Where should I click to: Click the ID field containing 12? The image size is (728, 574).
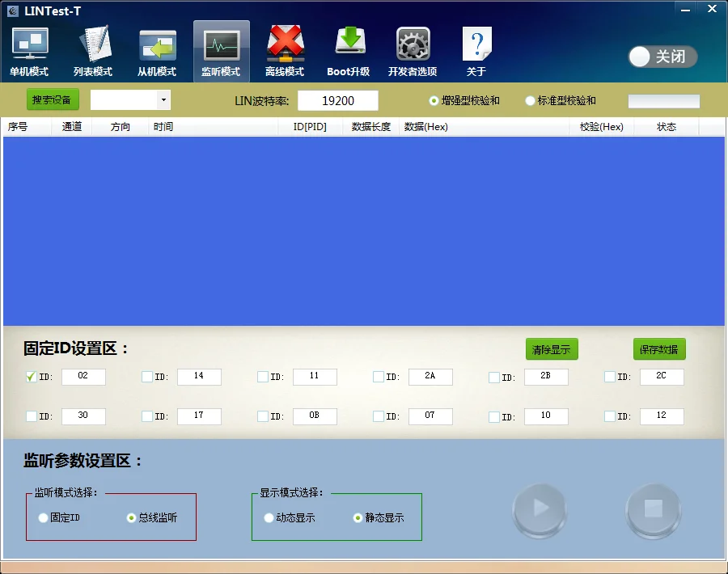coord(662,416)
